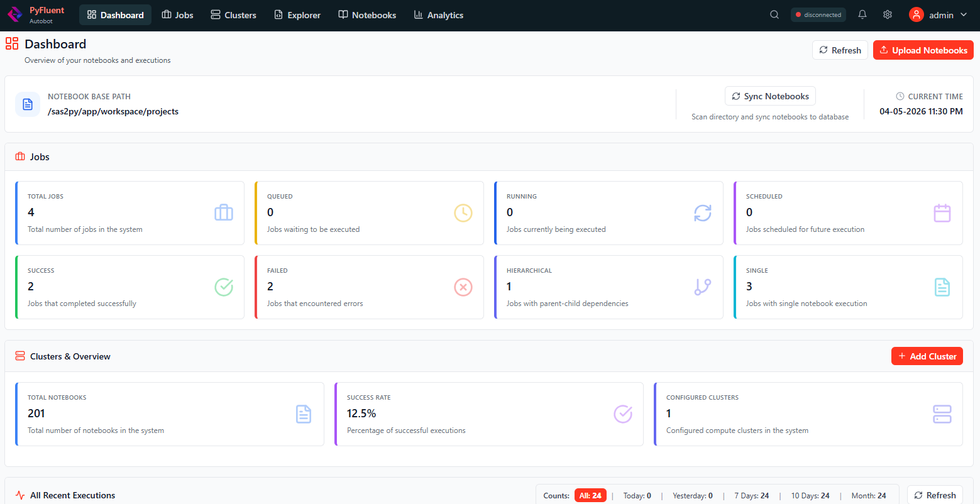Screen dimensions: 980x504
Task: Open the Analytics section
Action: 438,14
